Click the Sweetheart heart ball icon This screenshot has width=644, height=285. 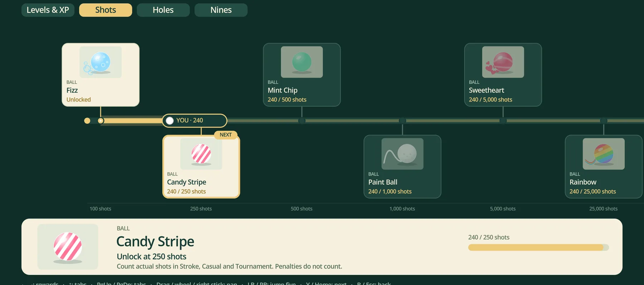pos(503,62)
